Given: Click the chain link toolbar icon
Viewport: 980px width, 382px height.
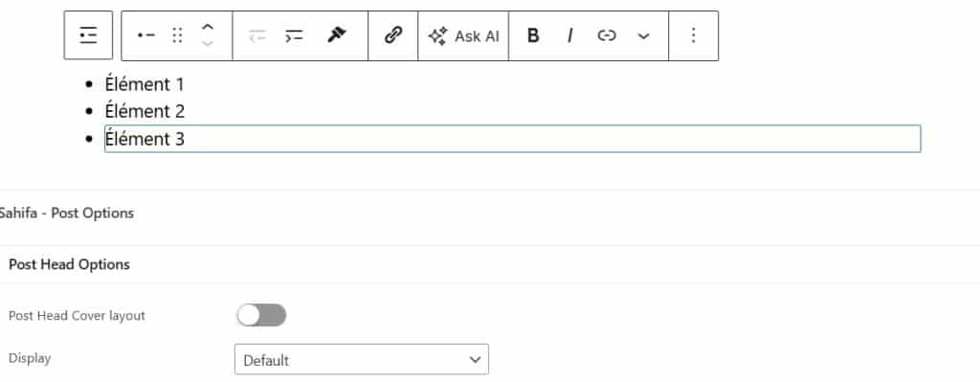Looking at the screenshot, I should pyautogui.click(x=393, y=35).
